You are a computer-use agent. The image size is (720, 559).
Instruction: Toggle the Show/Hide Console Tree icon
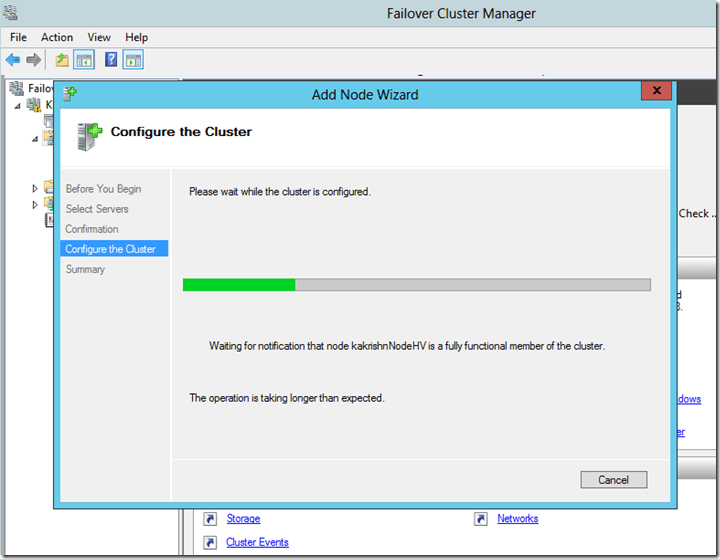(x=84, y=60)
